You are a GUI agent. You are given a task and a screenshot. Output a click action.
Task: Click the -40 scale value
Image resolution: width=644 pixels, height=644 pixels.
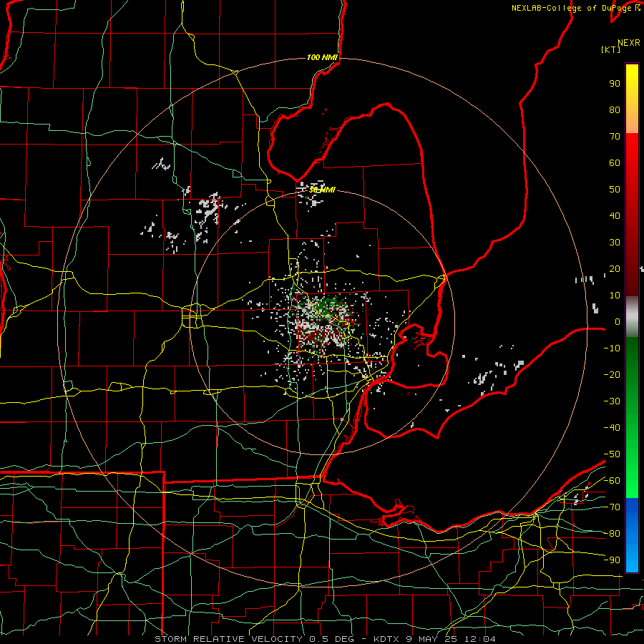pyautogui.click(x=612, y=428)
